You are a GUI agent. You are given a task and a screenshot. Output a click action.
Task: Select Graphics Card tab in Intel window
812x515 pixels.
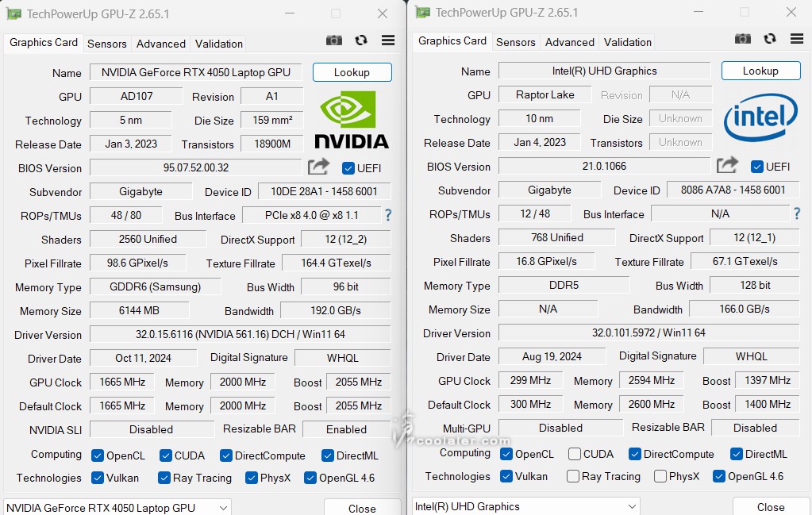[452, 41]
